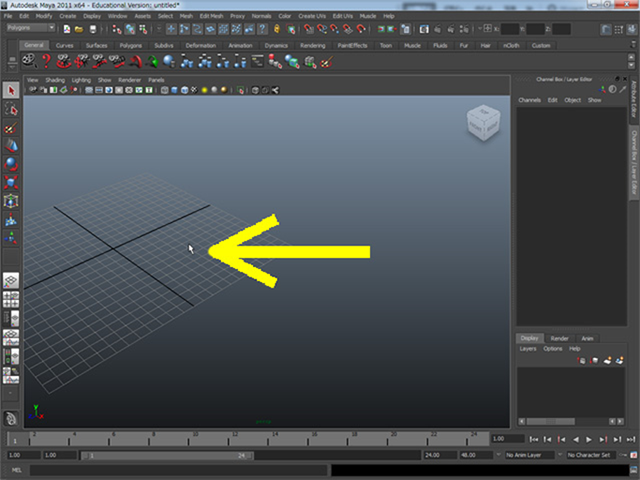Select the Universal Manipulator tool
This screenshot has width=640, height=480.
point(11,201)
